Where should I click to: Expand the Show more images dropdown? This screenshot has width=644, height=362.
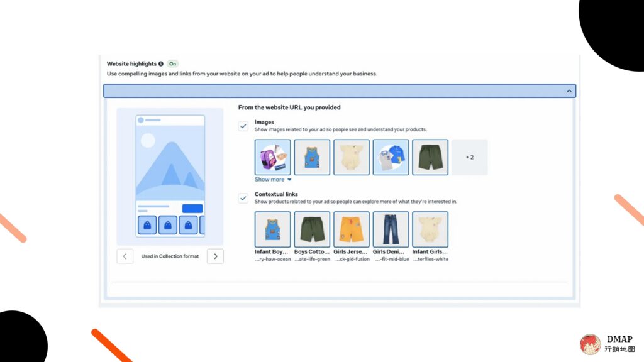coord(273,180)
